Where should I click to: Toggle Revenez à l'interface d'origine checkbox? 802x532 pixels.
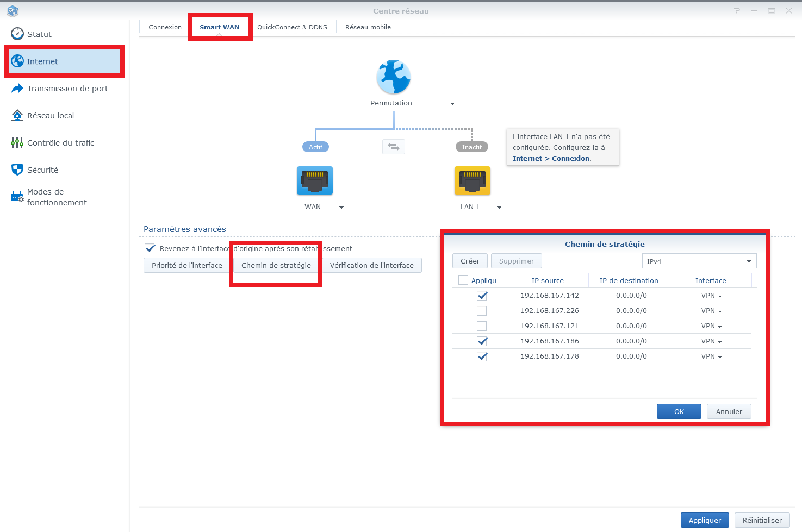pos(150,248)
